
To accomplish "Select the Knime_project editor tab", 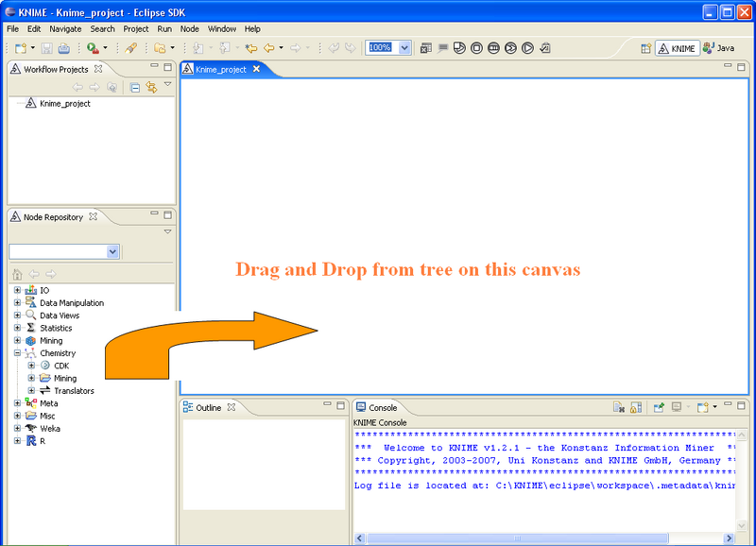I will pyautogui.click(x=221, y=69).
